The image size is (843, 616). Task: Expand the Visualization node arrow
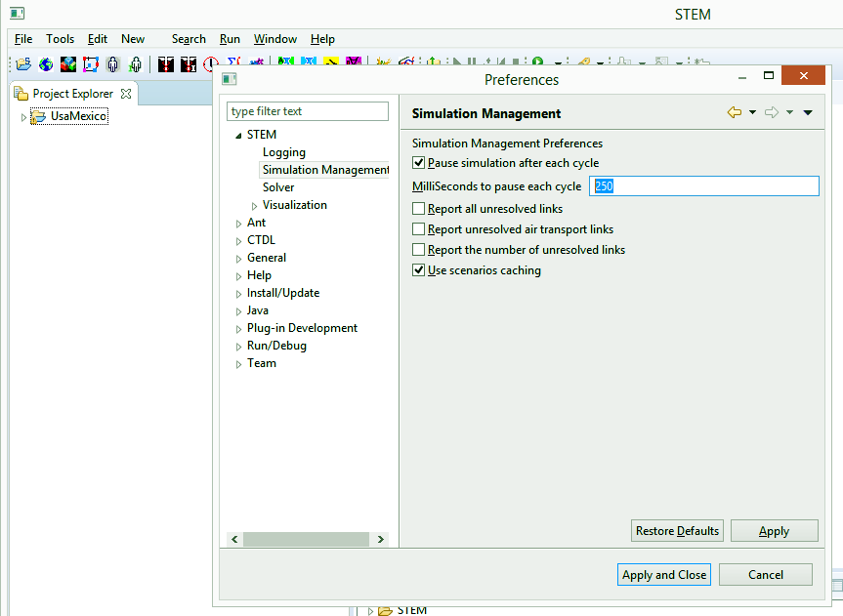254,206
